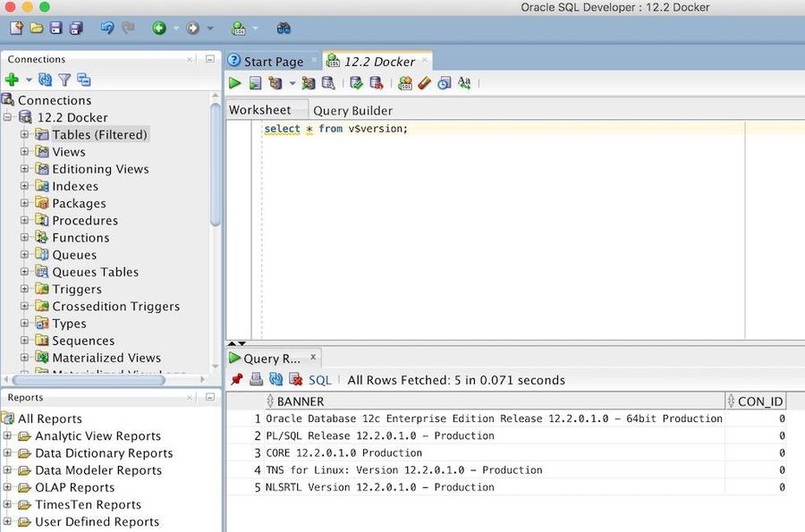This screenshot has height=532, width=805.
Task: Click the Connections panel vertical scrollbar thumb
Action: point(215,165)
